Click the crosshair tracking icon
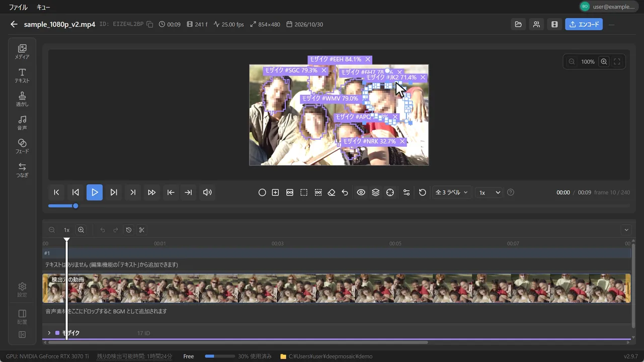The height and width of the screenshot is (362, 644). click(x=390, y=193)
